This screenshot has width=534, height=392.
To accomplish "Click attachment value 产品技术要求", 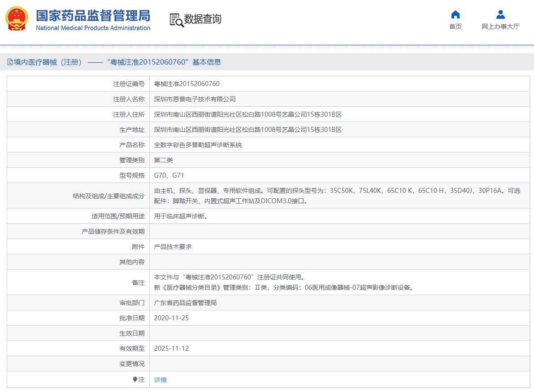I will pos(173,247).
